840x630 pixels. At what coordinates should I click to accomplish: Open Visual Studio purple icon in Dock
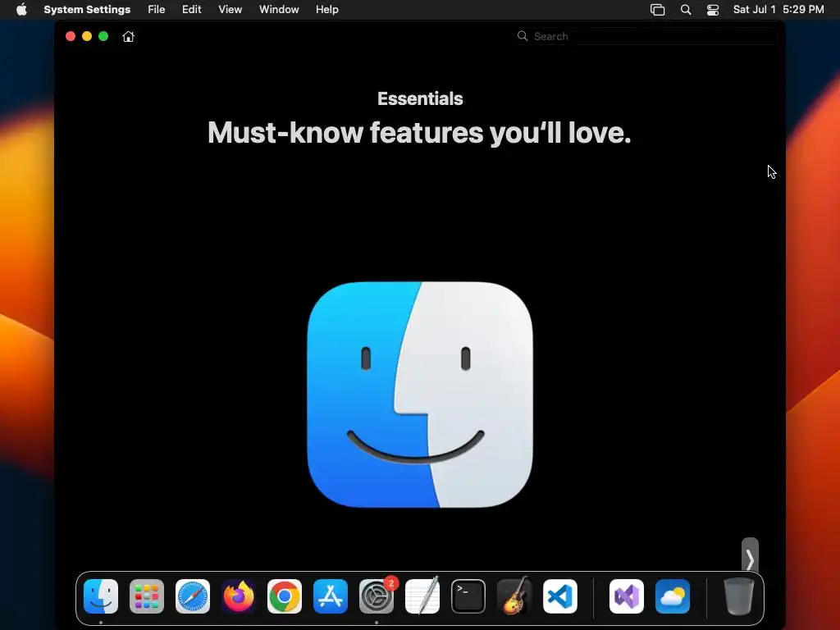[x=627, y=596]
